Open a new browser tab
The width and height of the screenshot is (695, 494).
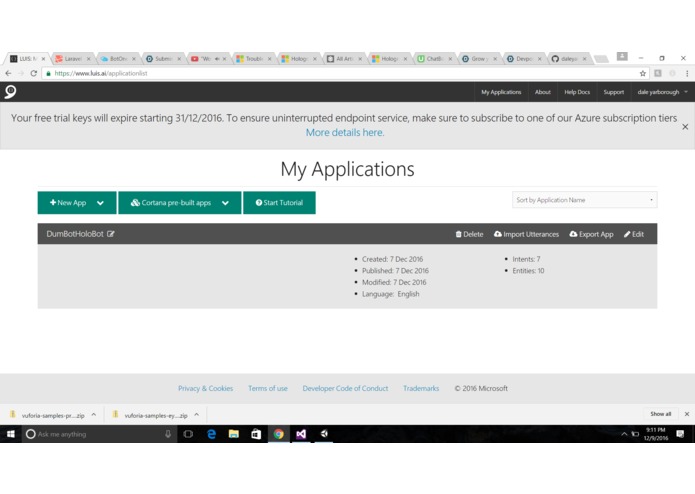coord(601,58)
